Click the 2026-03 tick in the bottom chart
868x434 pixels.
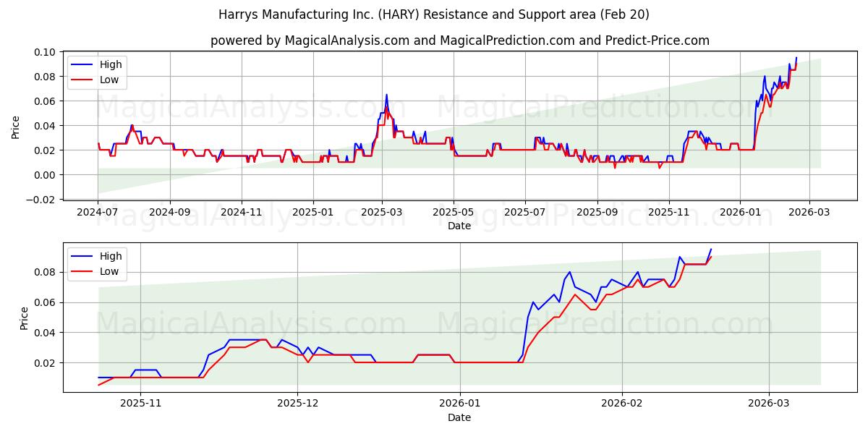pos(769,403)
